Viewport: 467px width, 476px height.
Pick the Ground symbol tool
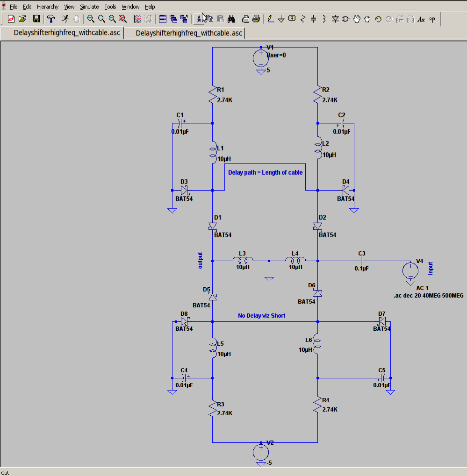click(281, 19)
